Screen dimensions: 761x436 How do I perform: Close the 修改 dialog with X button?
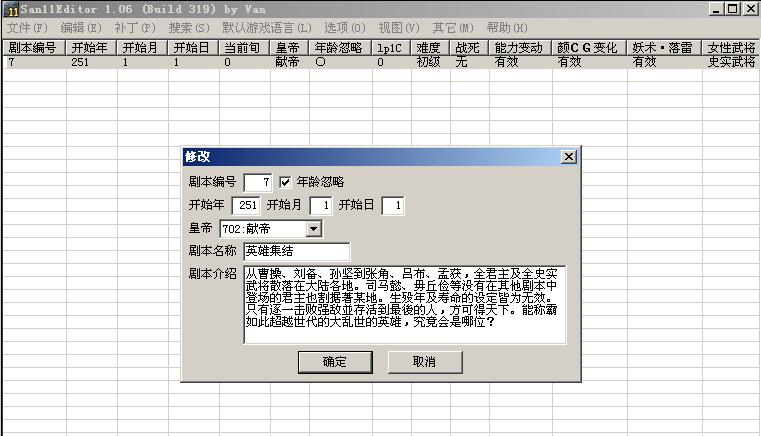click(x=568, y=157)
